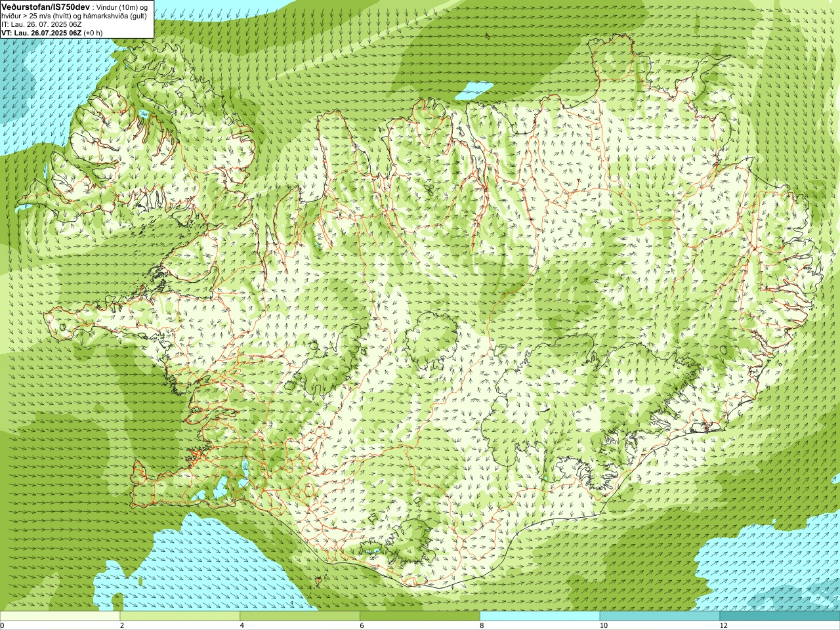840x630 pixels.
Task: Click the scale label '0'
Action: pyautogui.click(x=2, y=625)
